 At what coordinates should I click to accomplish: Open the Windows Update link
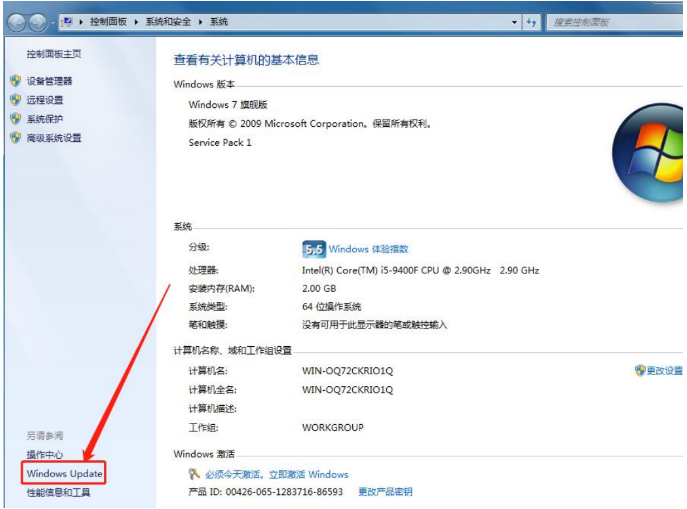(x=64, y=474)
